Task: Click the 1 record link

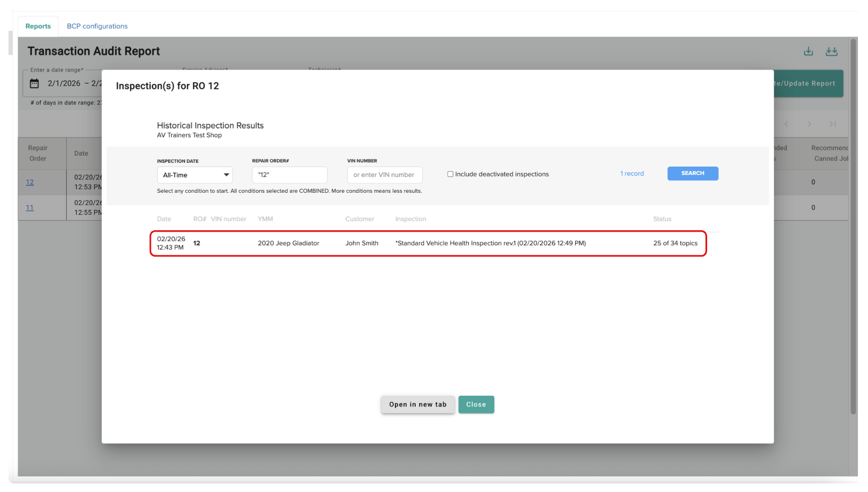Action: coord(632,174)
